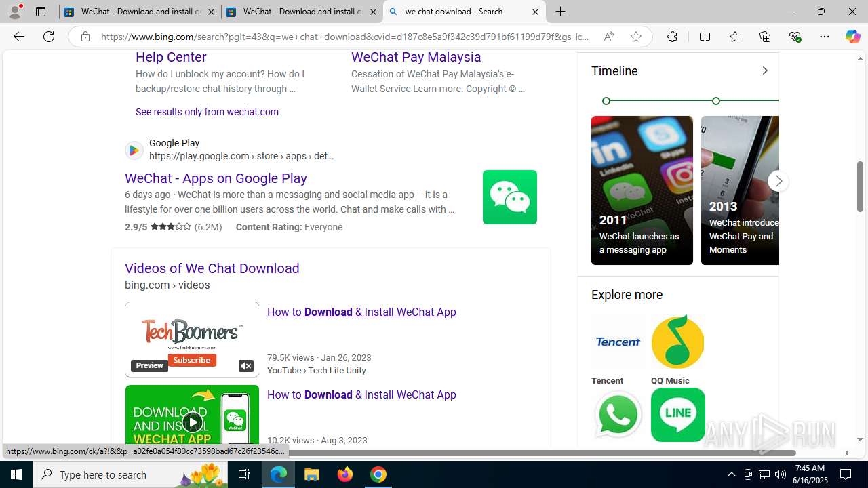Play the green WeChat install video

tap(193, 423)
